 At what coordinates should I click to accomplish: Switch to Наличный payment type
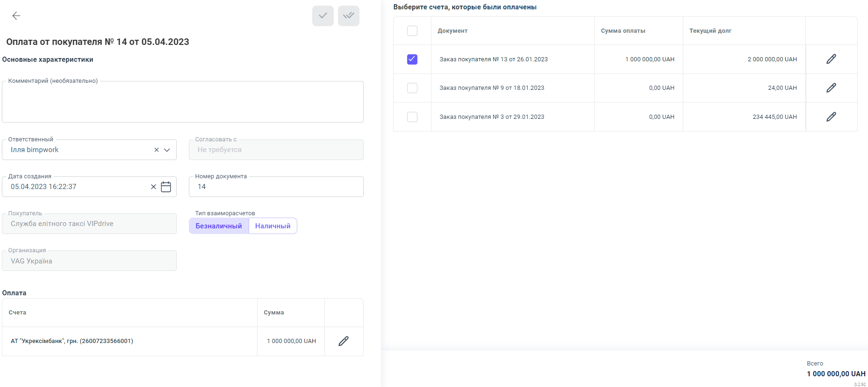(x=273, y=226)
